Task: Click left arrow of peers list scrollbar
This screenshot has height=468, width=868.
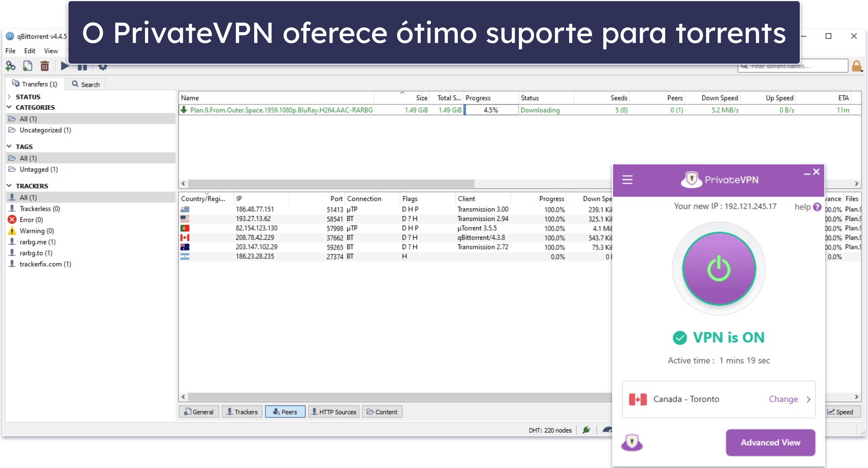Action: click(x=183, y=397)
